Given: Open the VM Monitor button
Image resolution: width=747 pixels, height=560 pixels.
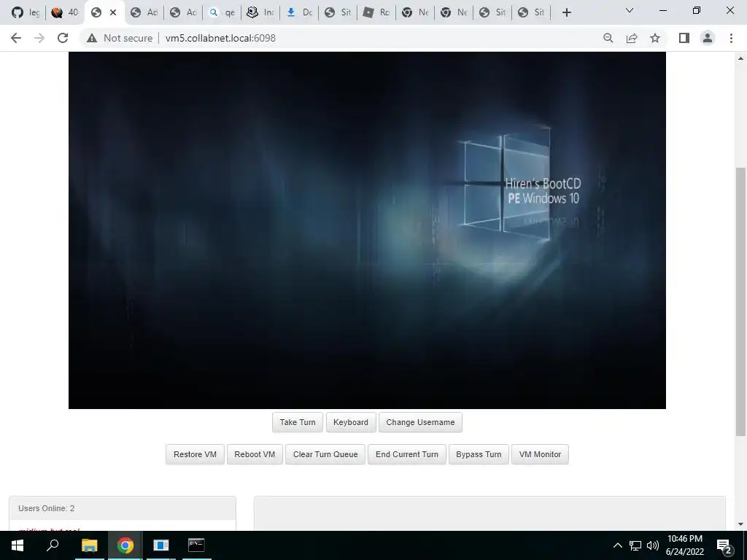Looking at the screenshot, I should coord(540,454).
